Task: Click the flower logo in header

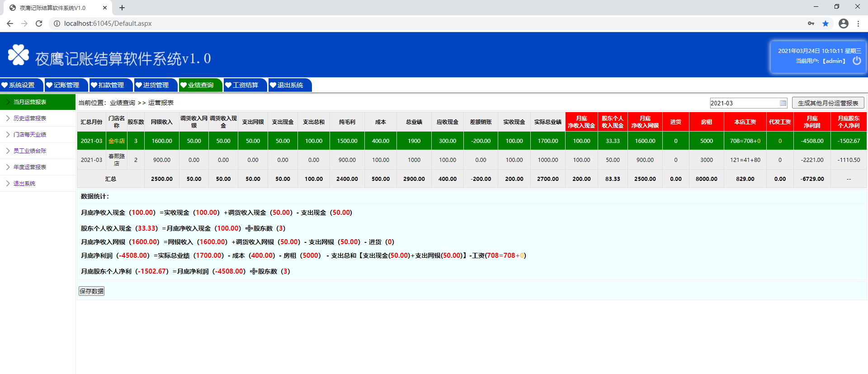Action: click(19, 55)
